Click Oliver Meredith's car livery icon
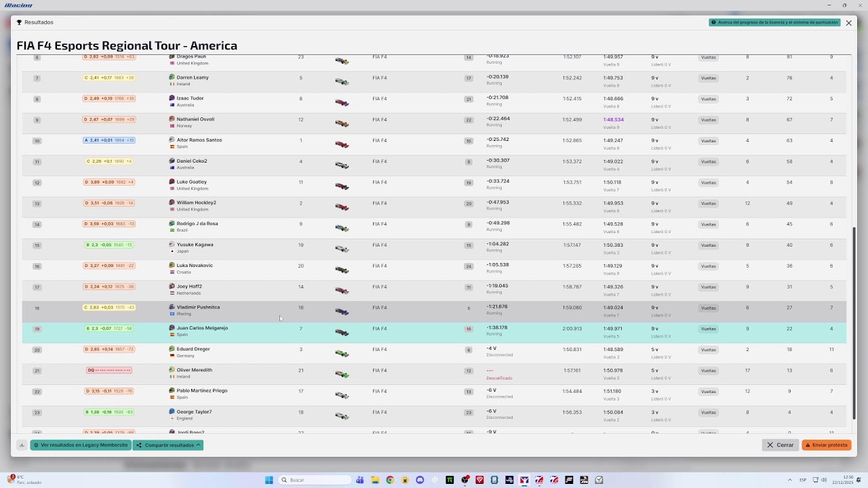Screen dimensions: 868x488 pyautogui.click(x=342, y=375)
